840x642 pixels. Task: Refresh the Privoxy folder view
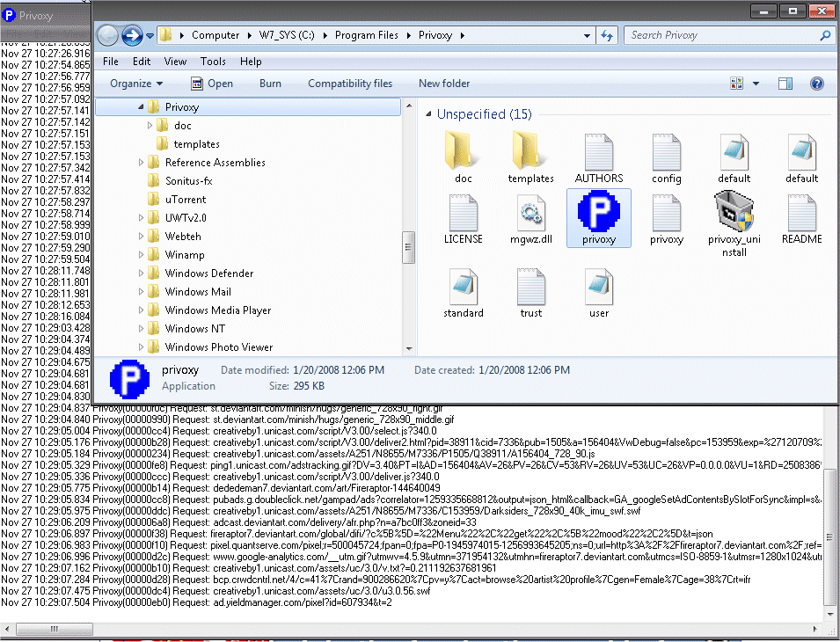(606, 35)
